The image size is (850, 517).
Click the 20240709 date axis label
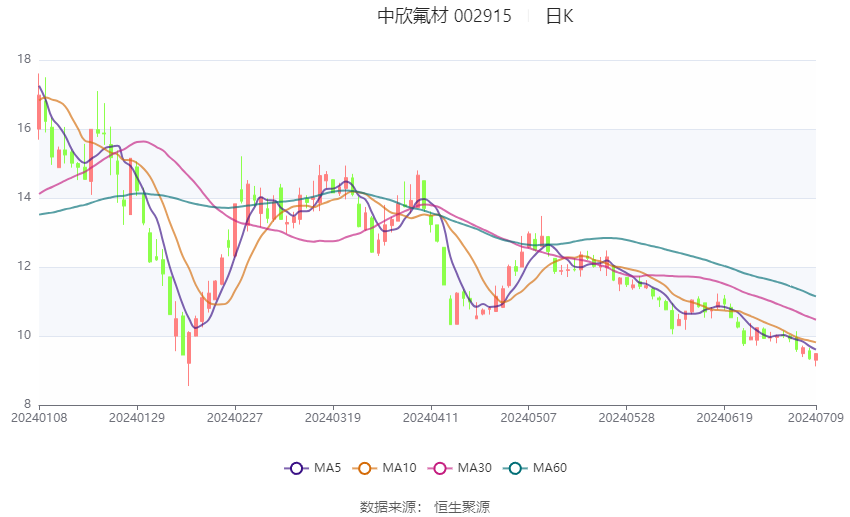coord(816,418)
